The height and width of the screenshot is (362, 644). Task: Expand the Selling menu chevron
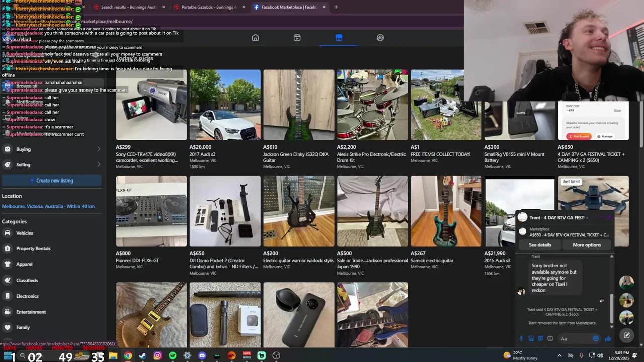99,165
